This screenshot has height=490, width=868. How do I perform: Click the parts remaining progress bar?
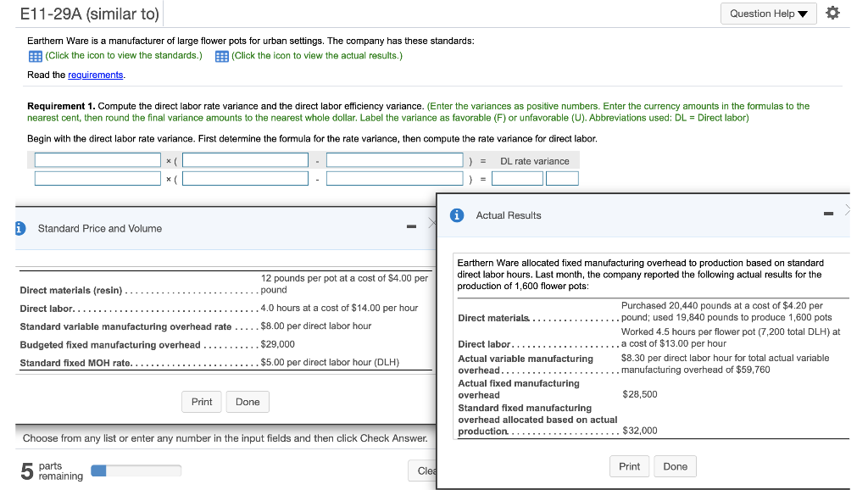[136, 471]
